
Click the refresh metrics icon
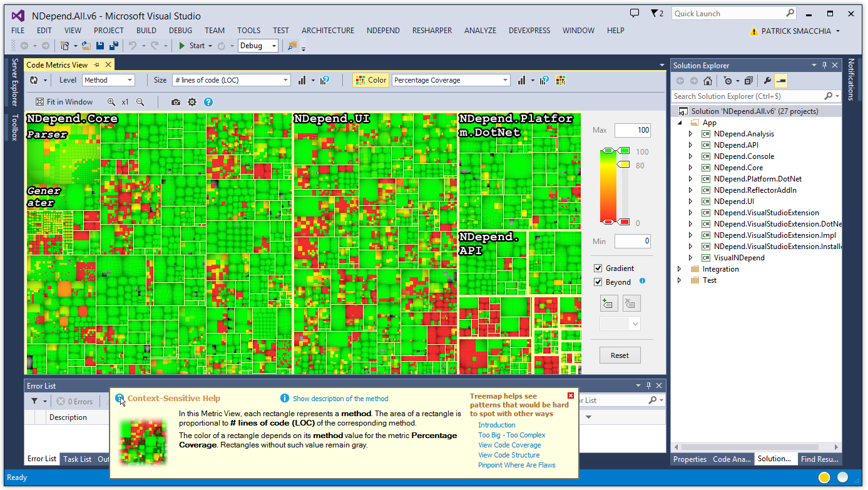(x=34, y=79)
